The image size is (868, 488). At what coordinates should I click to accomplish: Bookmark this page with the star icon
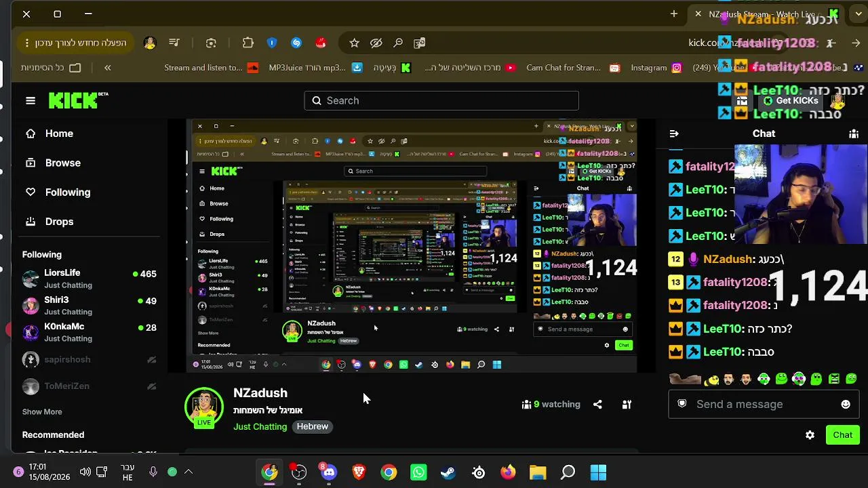point(354,43)
